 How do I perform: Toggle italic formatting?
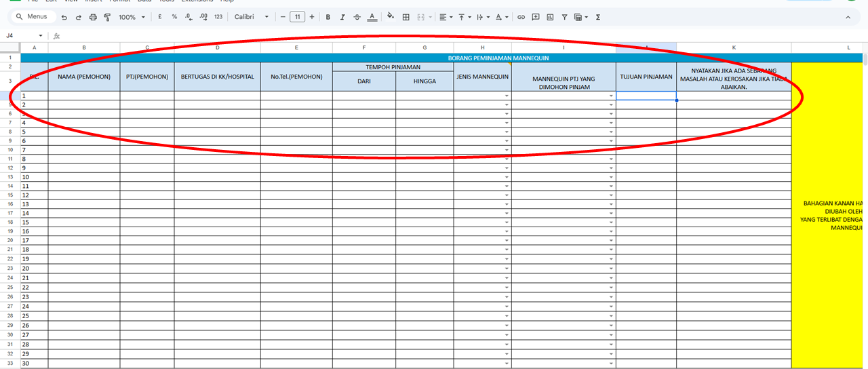tap(342, 17)
